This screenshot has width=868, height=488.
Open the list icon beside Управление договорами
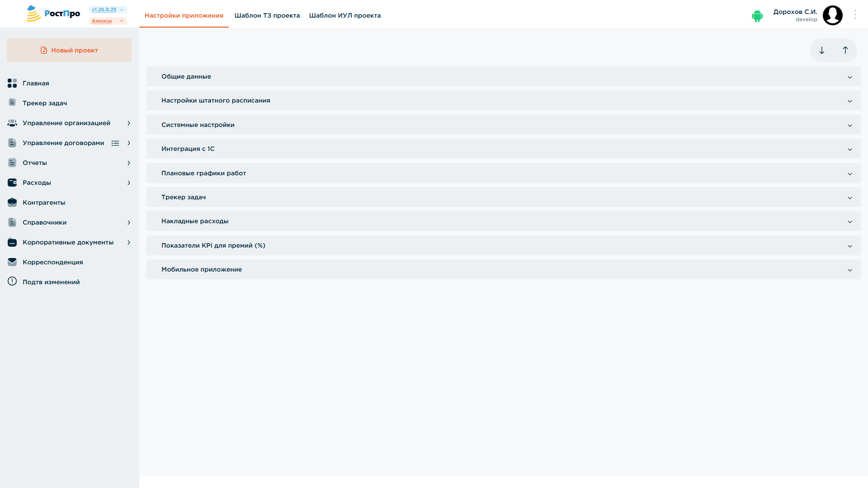(115, 143)
